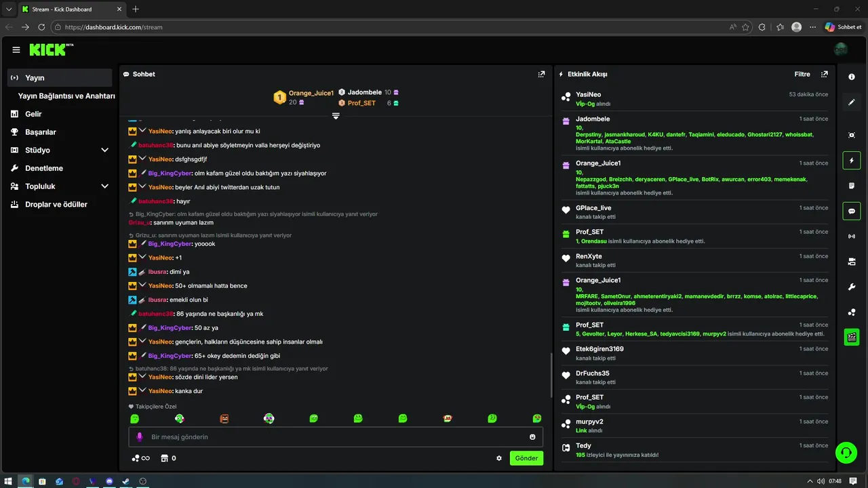Refresh the browser page
868x488 pixels.
(x=41, y=27)
